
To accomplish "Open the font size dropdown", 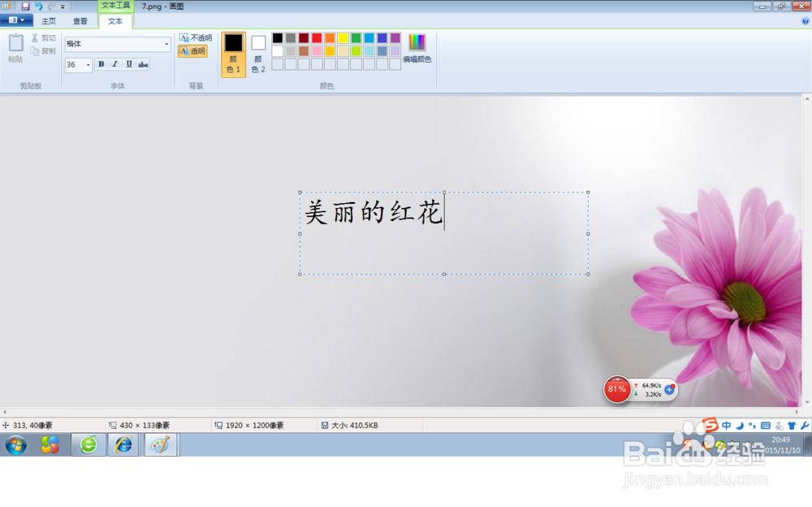I will (88, 64).
